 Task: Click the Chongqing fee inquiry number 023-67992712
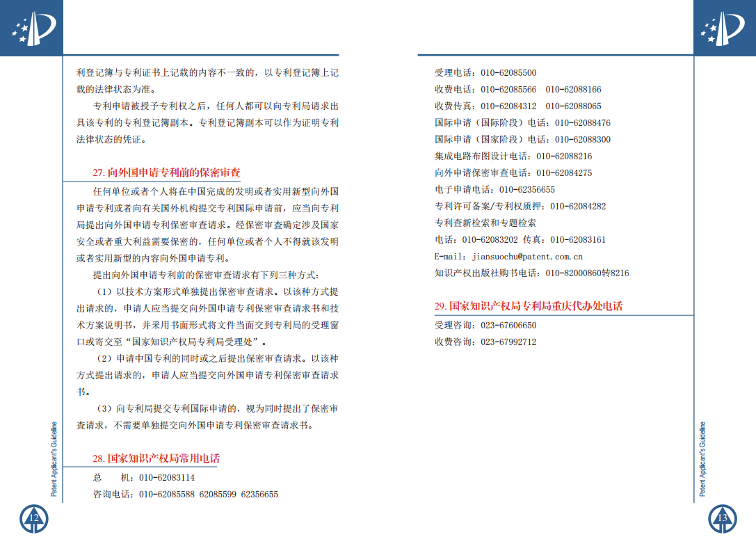508,342
